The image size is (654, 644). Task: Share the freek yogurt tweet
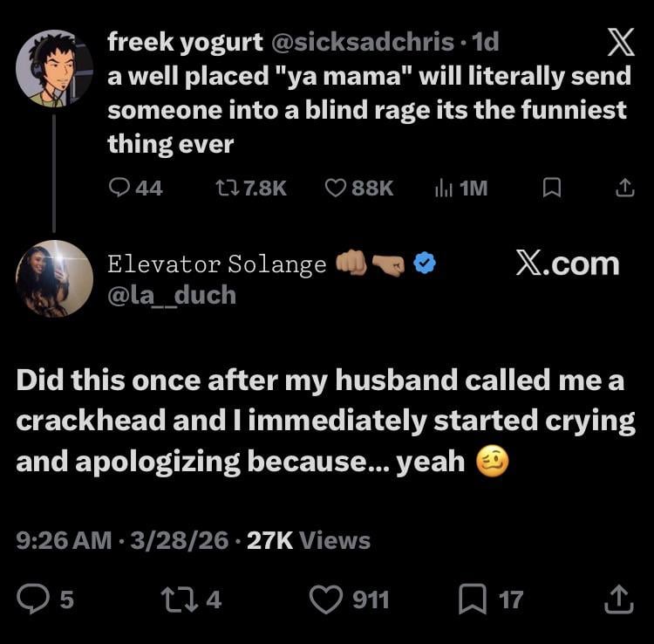click(624, 188)
